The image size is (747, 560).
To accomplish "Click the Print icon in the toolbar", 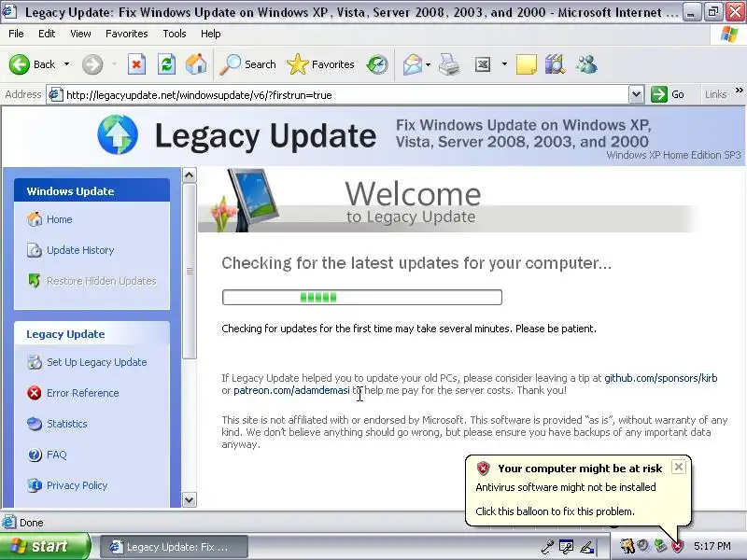I will tap(449, 64).
